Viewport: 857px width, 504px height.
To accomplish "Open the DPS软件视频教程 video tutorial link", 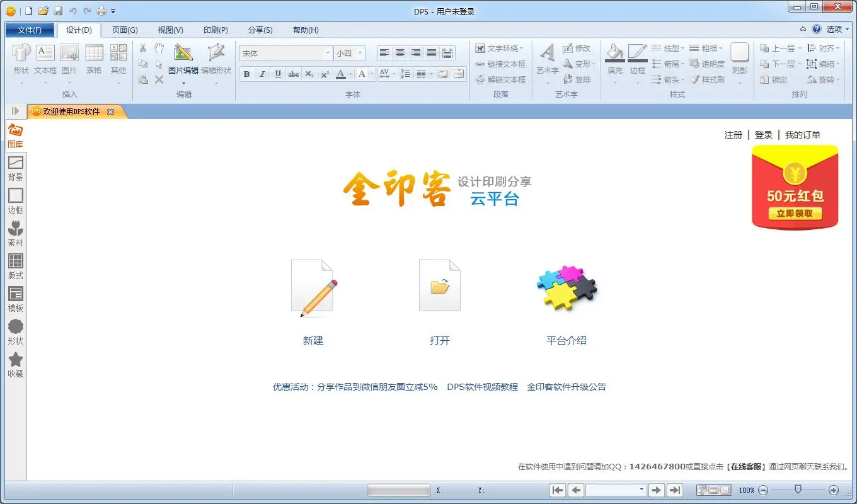I will click(482, 387).
